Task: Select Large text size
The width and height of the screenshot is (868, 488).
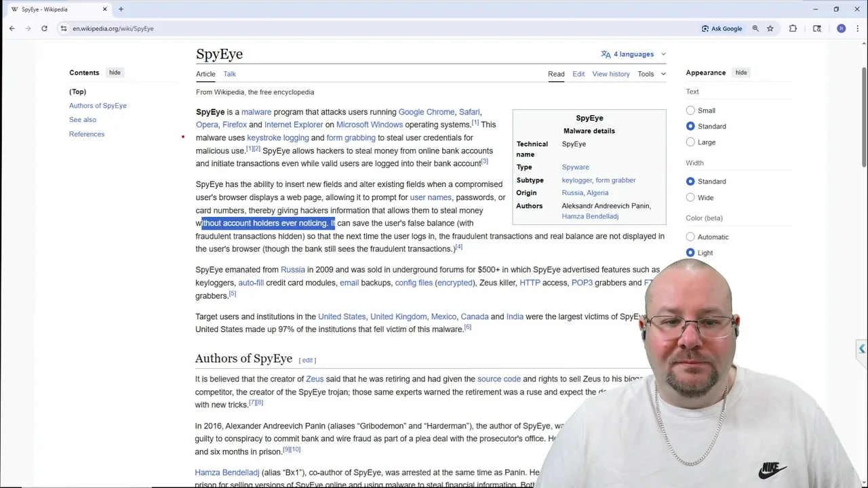Action: point(690,142)
